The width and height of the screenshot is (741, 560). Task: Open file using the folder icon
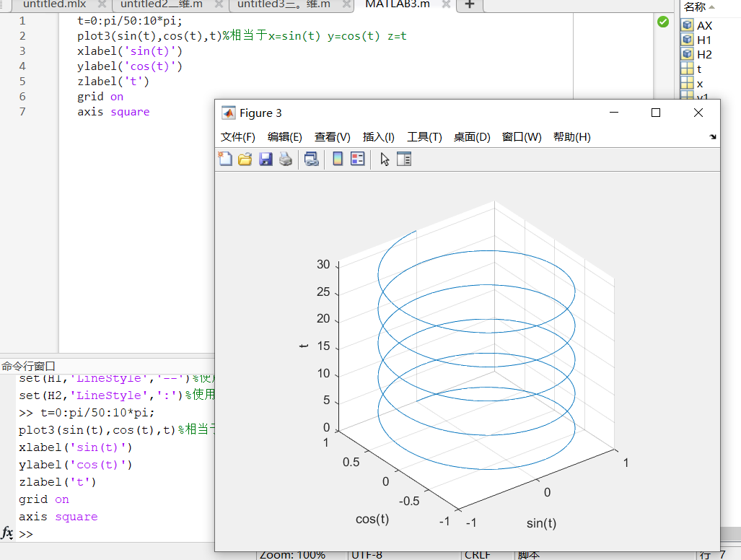[245, 159]
